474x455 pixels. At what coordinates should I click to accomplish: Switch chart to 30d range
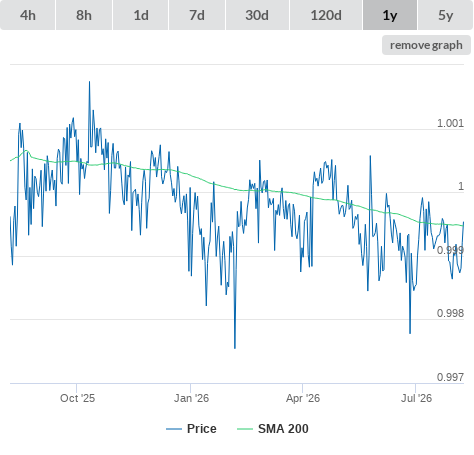(257, 15)
